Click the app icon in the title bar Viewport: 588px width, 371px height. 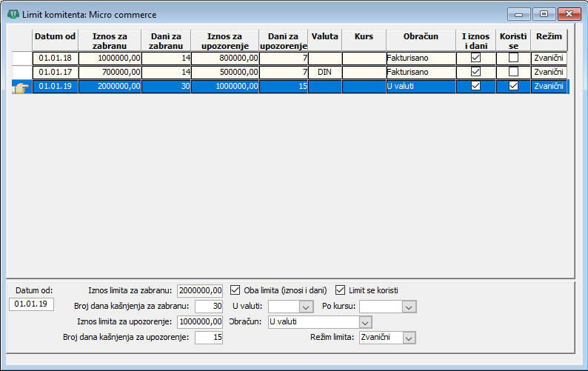click(13, 14)
